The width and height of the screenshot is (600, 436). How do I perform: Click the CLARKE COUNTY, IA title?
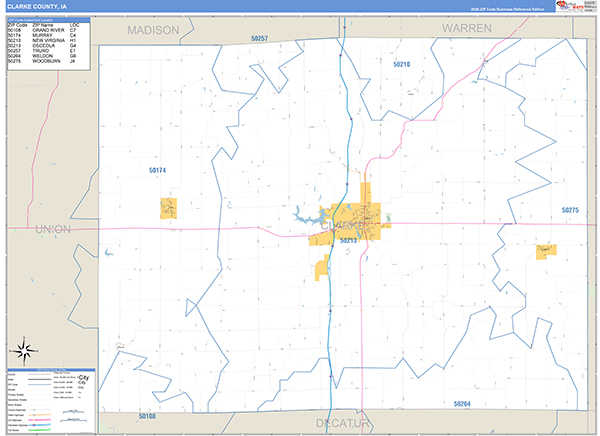[37, 7]
